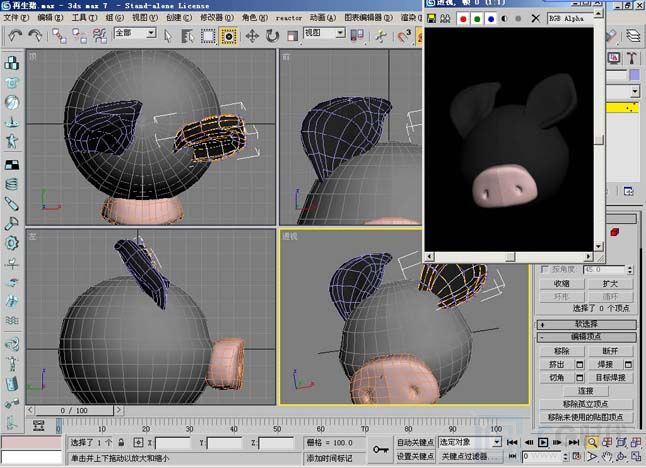Select the Select and Rotate tool
646x468 pixels.
[x=272, y=36]
